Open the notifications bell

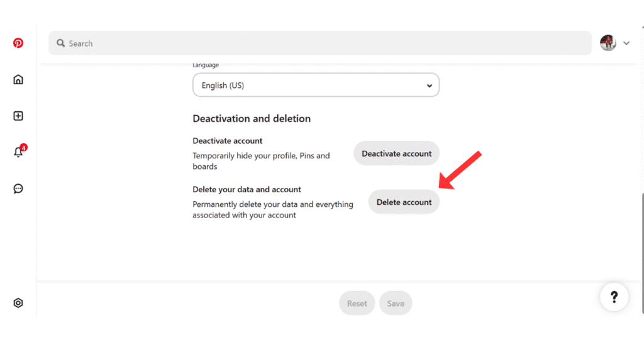click(18, 153)
